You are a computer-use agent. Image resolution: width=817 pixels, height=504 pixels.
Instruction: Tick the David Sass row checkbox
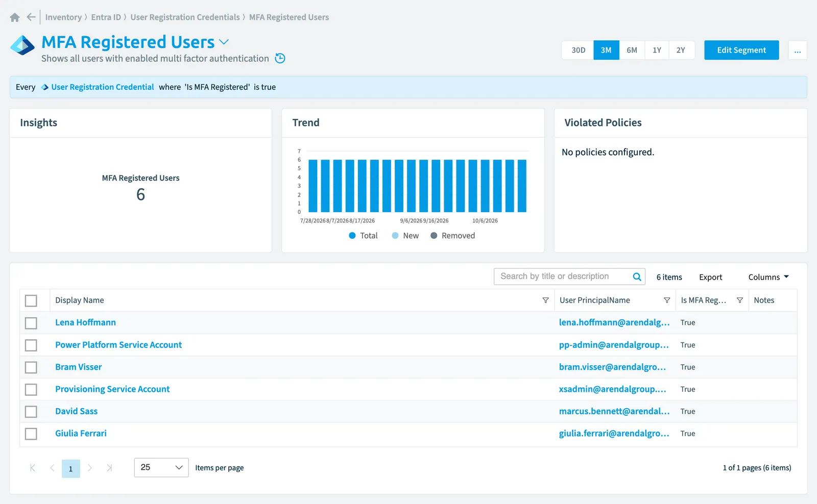click(31, 412)
